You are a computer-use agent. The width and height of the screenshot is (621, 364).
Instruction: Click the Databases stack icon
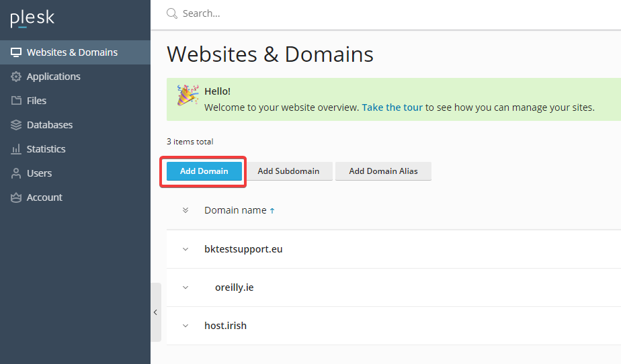tap(16, 125)
